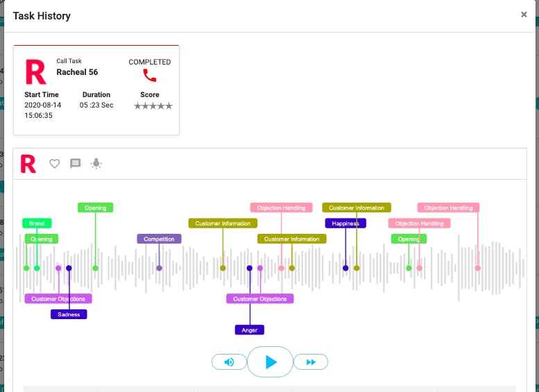The image size is (539, 392).
Task: Click the red phone call icon
Action: (150, 76)
